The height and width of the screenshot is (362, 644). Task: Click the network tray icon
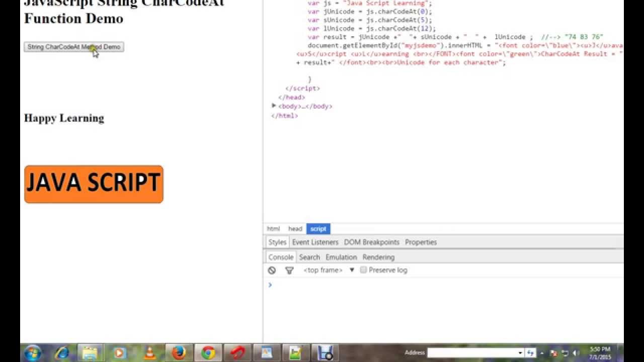[565, 353]
